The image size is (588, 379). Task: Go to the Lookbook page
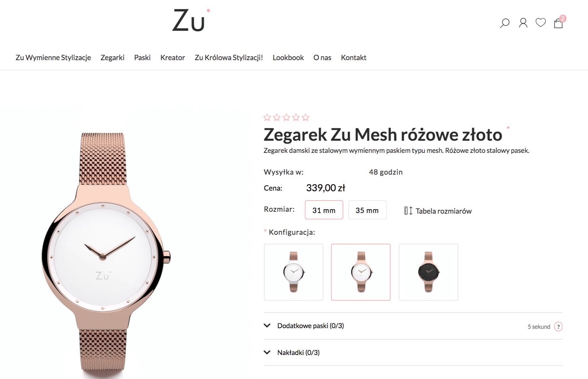click(288, 58)
